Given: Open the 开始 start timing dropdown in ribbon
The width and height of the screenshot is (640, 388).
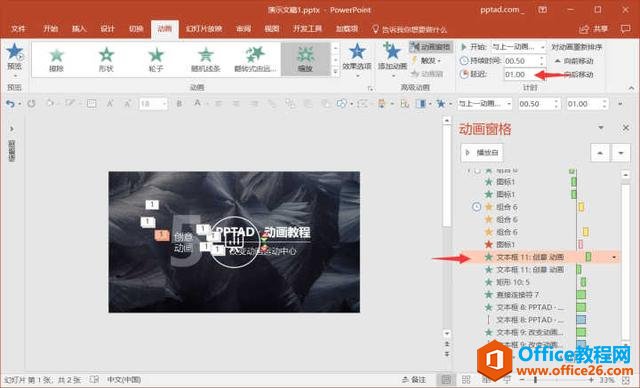Looking at the screenshot, I should 518,47.
